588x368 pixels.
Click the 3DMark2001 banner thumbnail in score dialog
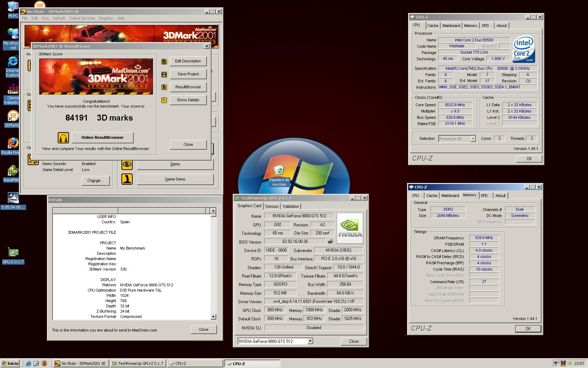(x=96, y=77)
